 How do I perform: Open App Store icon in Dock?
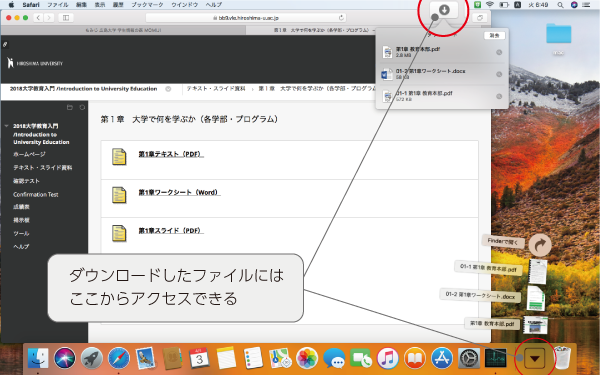[x=442, y=359]
